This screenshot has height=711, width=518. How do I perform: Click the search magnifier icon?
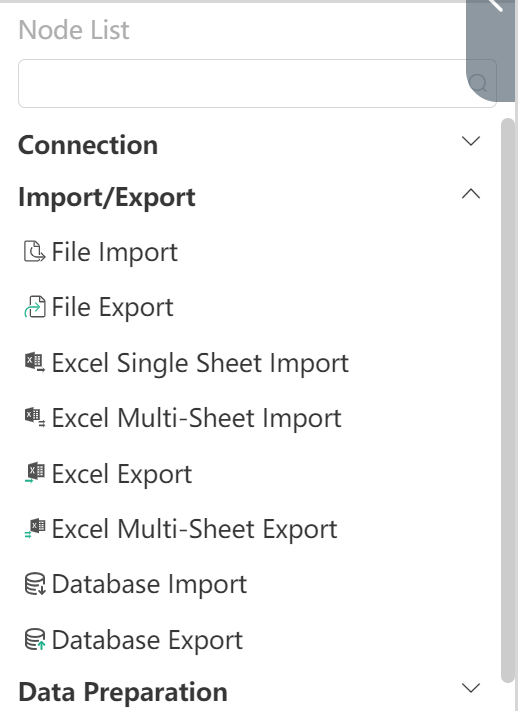click(478, 83)
